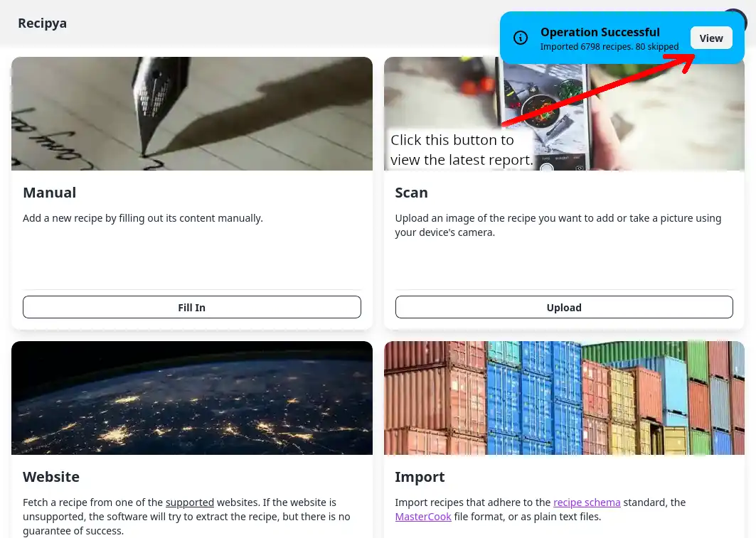Click the info icon in the notification
This screenshot has width=756, height=538.
(520, 38)
